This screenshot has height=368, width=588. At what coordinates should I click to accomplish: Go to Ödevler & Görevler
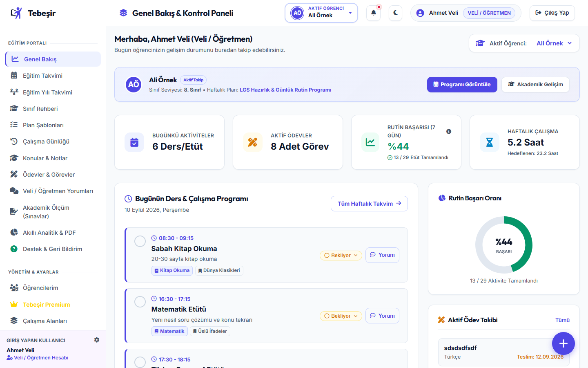[53, 175]
